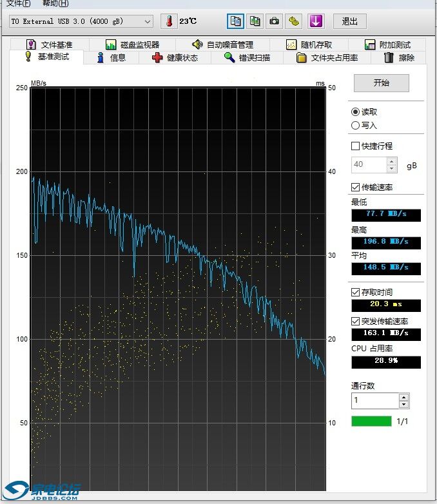Click the 开始 start button
Image resolution: width=437 pixels, height=504 pixels.
(382, 83)
